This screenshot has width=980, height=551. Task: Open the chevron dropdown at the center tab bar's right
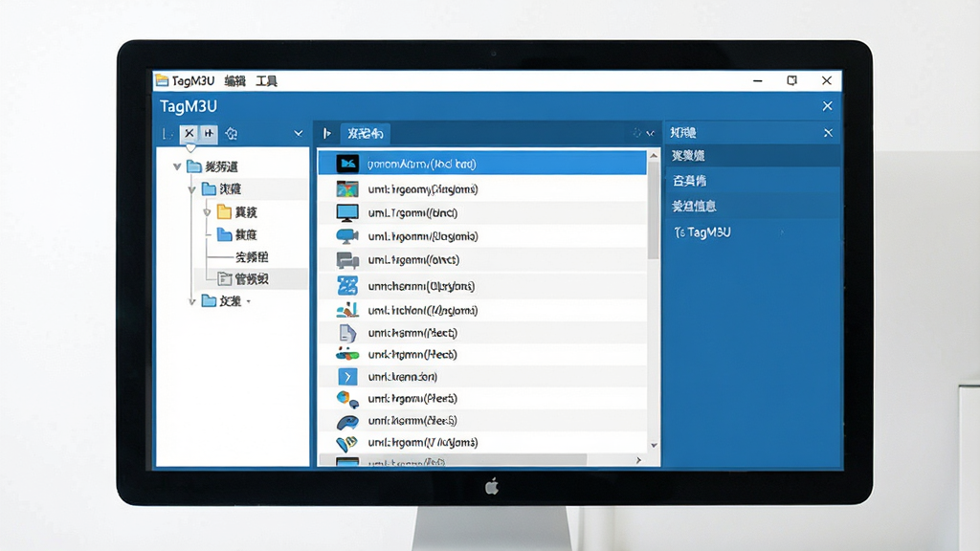(x=651, y=134)
